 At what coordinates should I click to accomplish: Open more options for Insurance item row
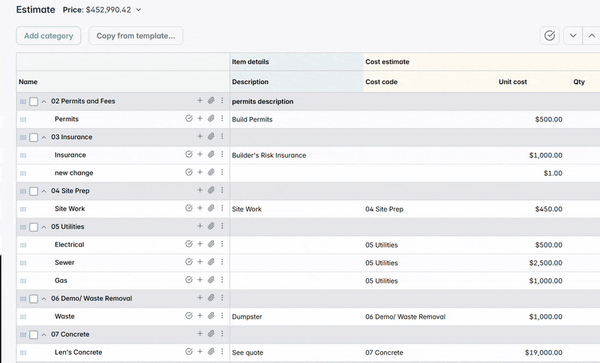point(222,154)
